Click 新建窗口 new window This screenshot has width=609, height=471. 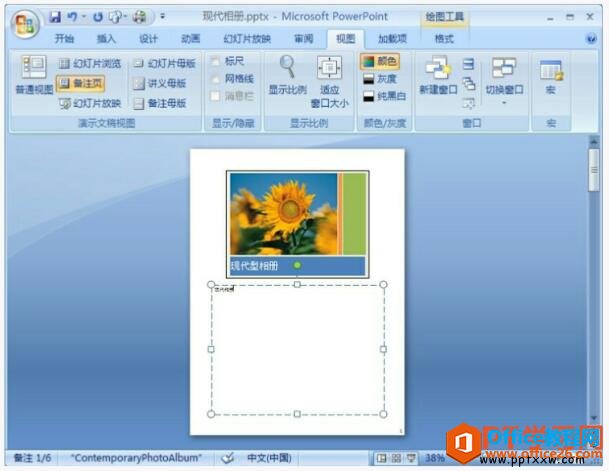(x=438, y=75)
